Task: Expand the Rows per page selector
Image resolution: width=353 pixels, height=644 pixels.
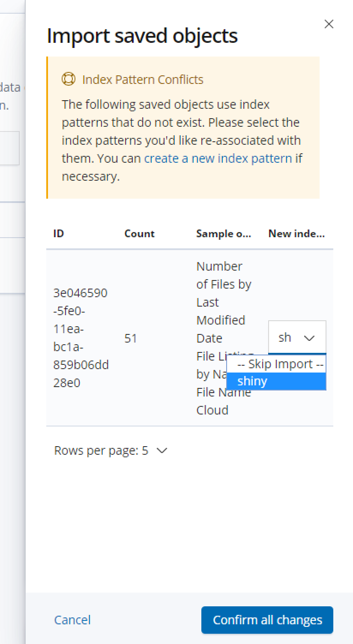Action: 110,450
